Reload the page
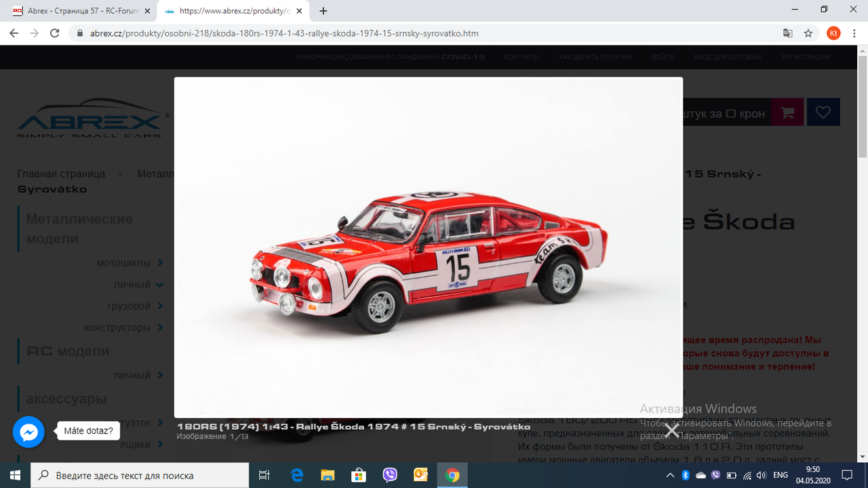Viewport: 868px width, 488px height. pyautogui.click(x=56, y=33)
